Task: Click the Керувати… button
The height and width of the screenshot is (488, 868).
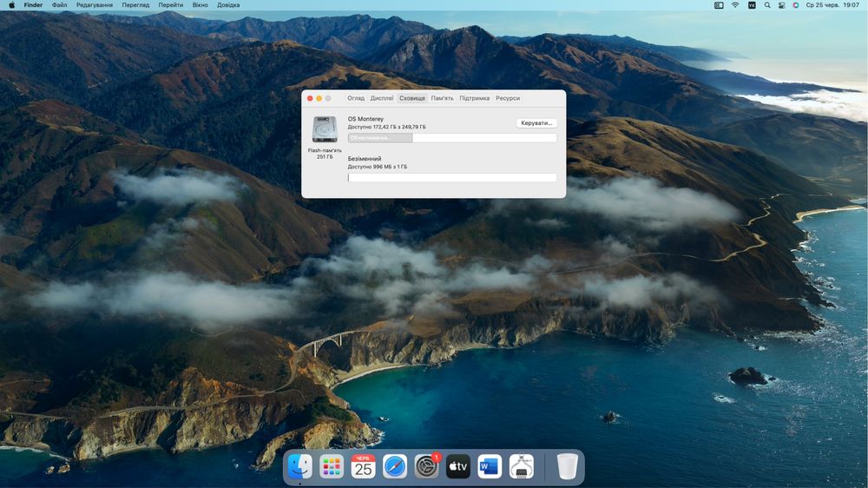Action: click(x=536, y=123)
